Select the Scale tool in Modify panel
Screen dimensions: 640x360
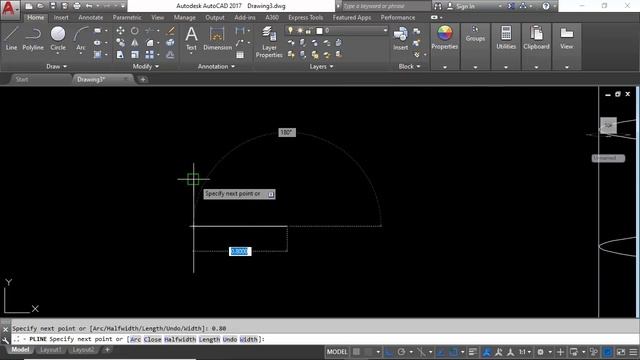click(x=135, y=54)
